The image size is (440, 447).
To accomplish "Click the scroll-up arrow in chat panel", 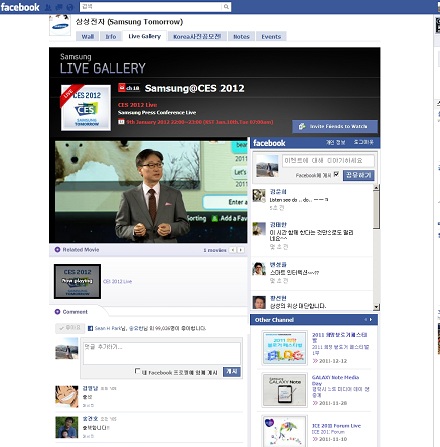I will [376, 187].
